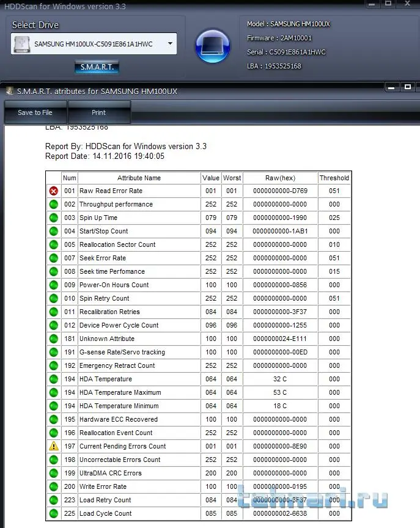Click Load Retry Count attribute name

click(x=105, y=500)
